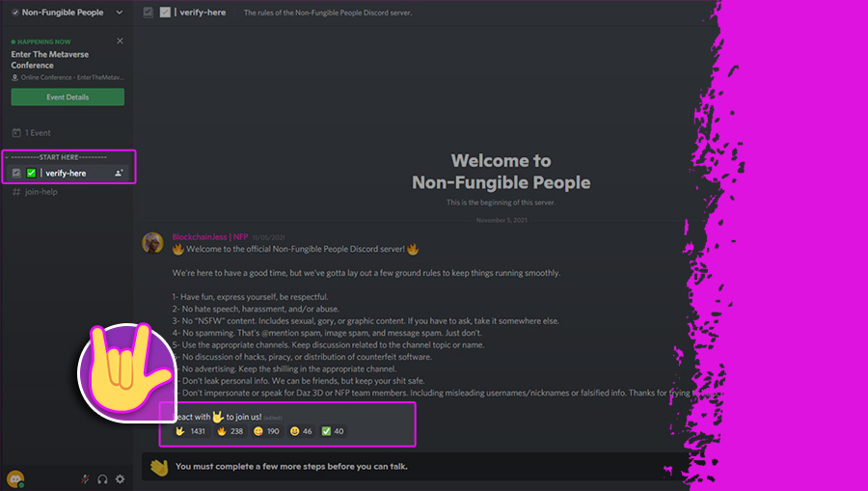Screen dimensions: 868x491
Task: Toggle the microphone mute icon
Action: pyautogui.click(x=85, y=479)
